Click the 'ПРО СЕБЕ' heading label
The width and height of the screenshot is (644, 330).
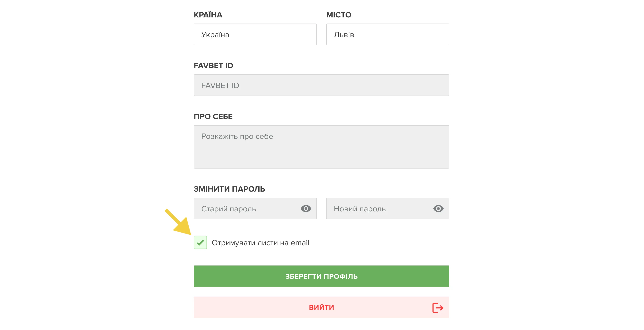213,117
